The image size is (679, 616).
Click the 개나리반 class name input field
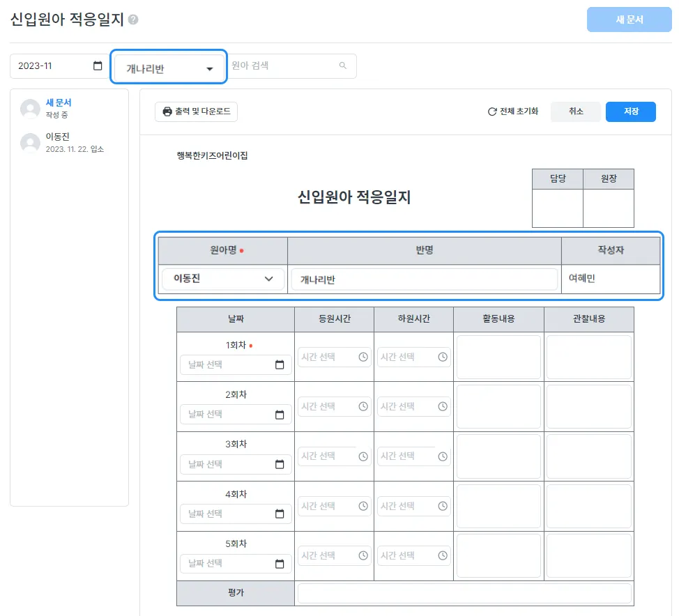[x=425, y=279]
